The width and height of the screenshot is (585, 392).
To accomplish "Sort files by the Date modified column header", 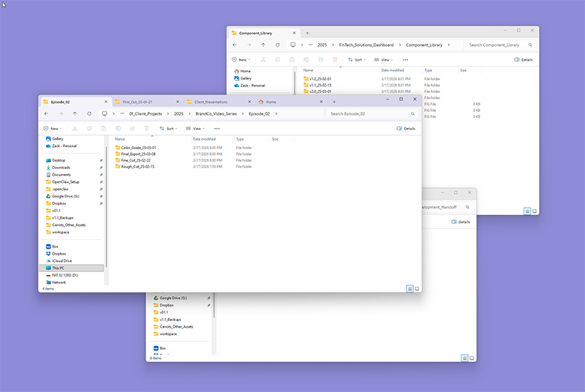I will tap(204, 138).
